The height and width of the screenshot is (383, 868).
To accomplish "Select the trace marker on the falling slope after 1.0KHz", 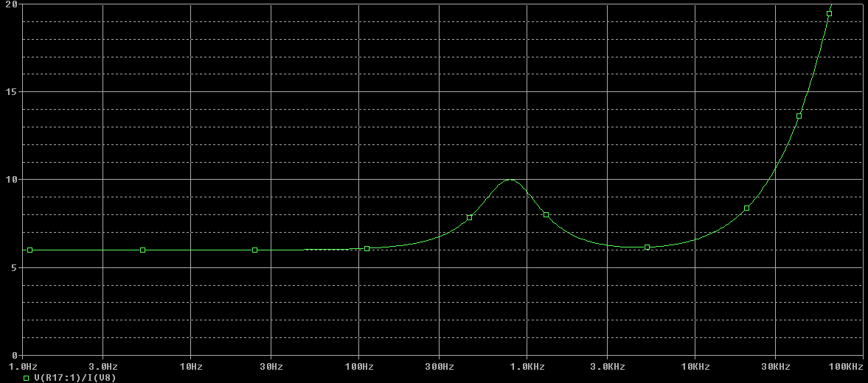I will point(546,214).
